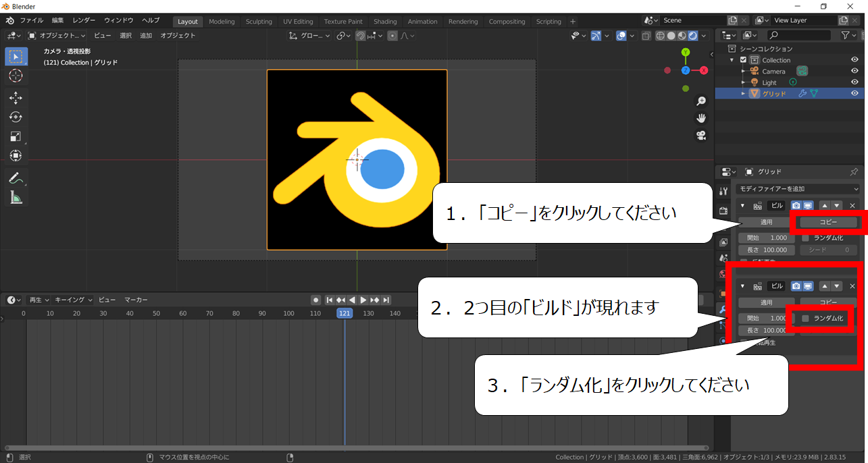
Task: Click コピー in the first ビルド modifier
Action: point(828,222)
